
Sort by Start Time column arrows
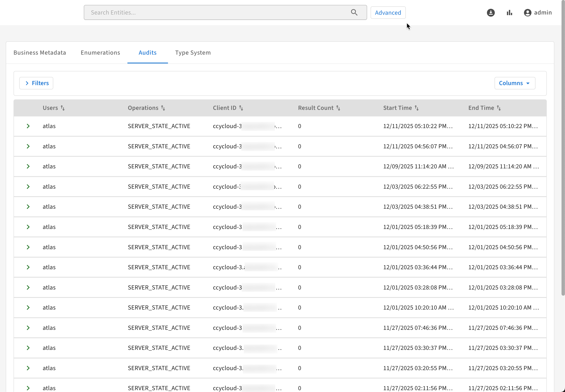click(x=416, y=108)
